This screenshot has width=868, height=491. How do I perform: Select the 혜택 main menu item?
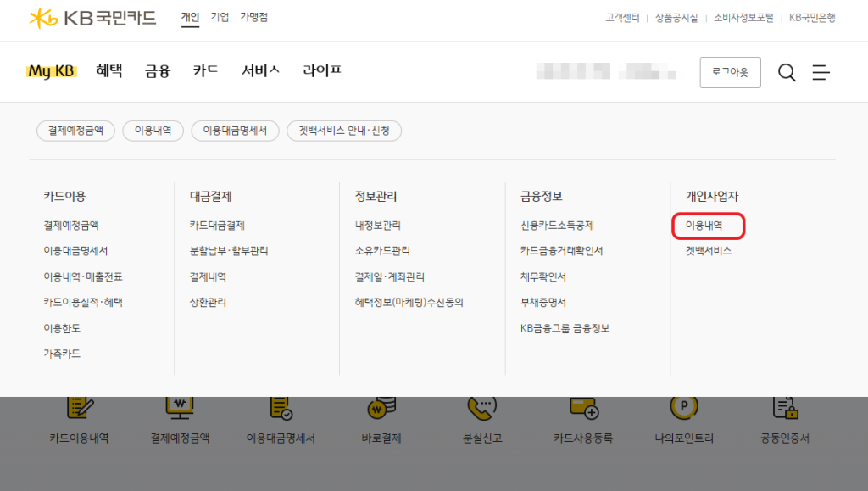(x=109, y=71)
